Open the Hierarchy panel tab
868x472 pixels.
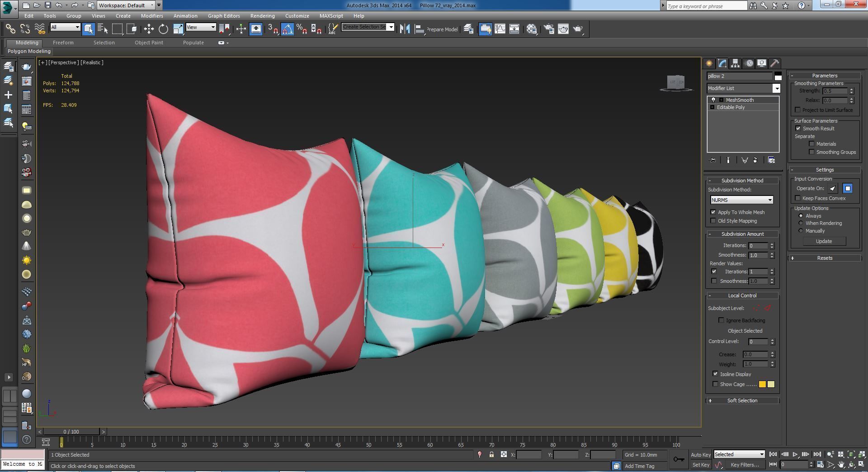(736, 63)
